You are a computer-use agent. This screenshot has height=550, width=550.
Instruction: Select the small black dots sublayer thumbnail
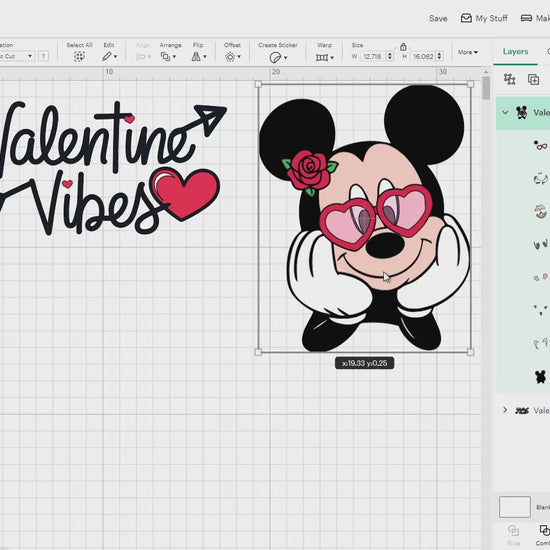(x=541, y=310)
